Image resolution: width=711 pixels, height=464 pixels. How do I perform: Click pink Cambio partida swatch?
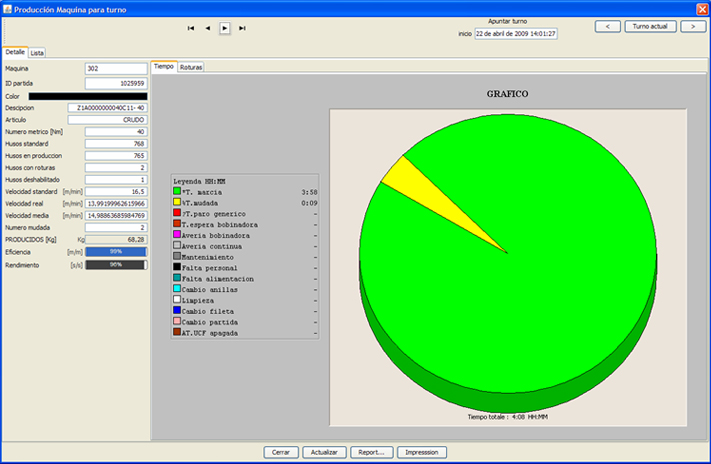pos(177,321)
